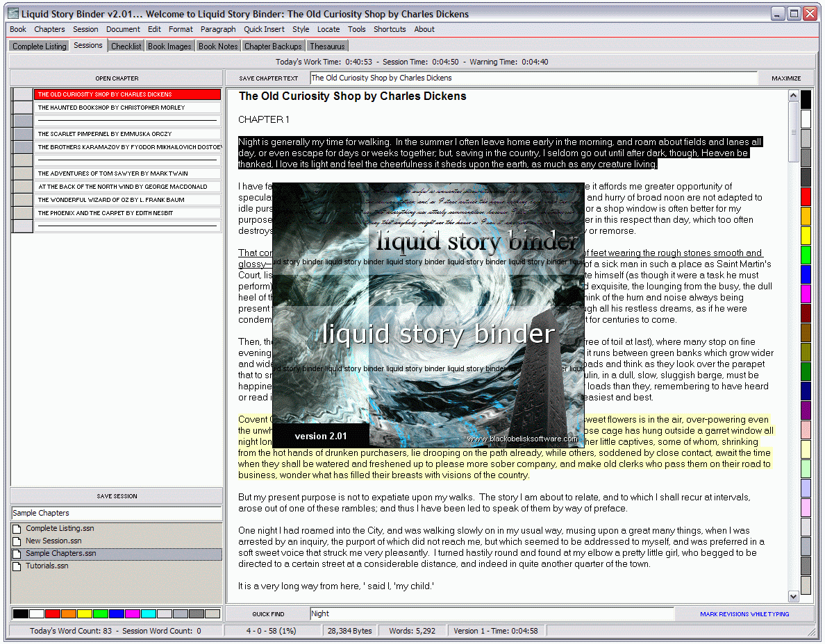This screenshot has height=644, width=825.
Task: Click the document icon beside Tutorials.ssn
Action: (17, 567)
